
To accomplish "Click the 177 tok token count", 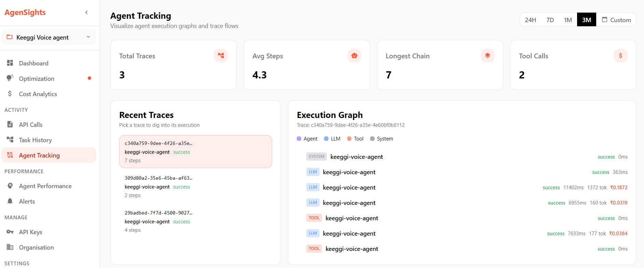I will coord(597,233).
